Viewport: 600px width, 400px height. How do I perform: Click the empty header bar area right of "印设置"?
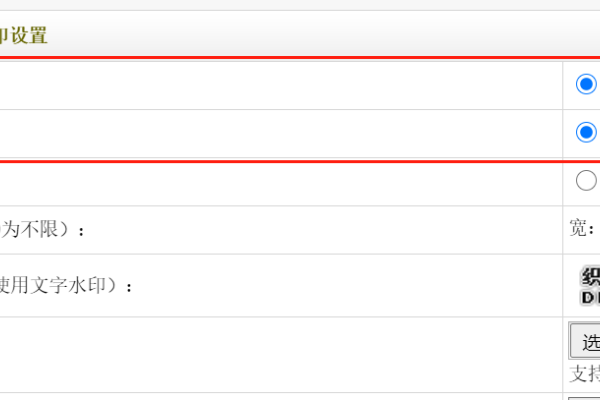(320, 36)
